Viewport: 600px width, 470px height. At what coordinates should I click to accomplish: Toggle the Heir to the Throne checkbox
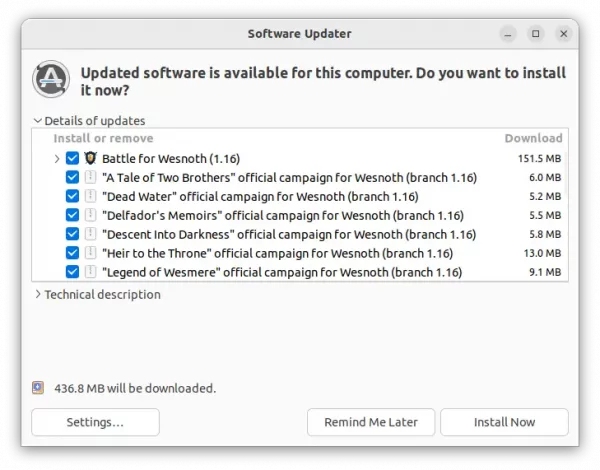click(x=72, y=253)
